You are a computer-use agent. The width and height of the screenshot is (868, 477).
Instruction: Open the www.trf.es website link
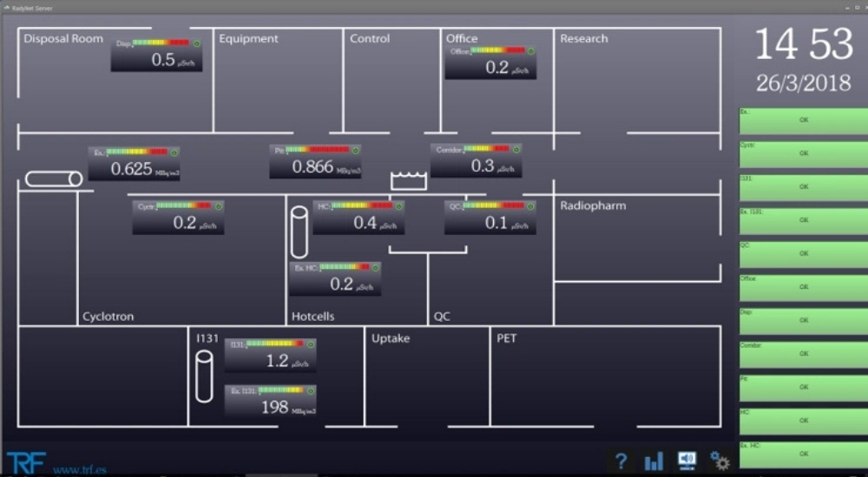(80, 469)
